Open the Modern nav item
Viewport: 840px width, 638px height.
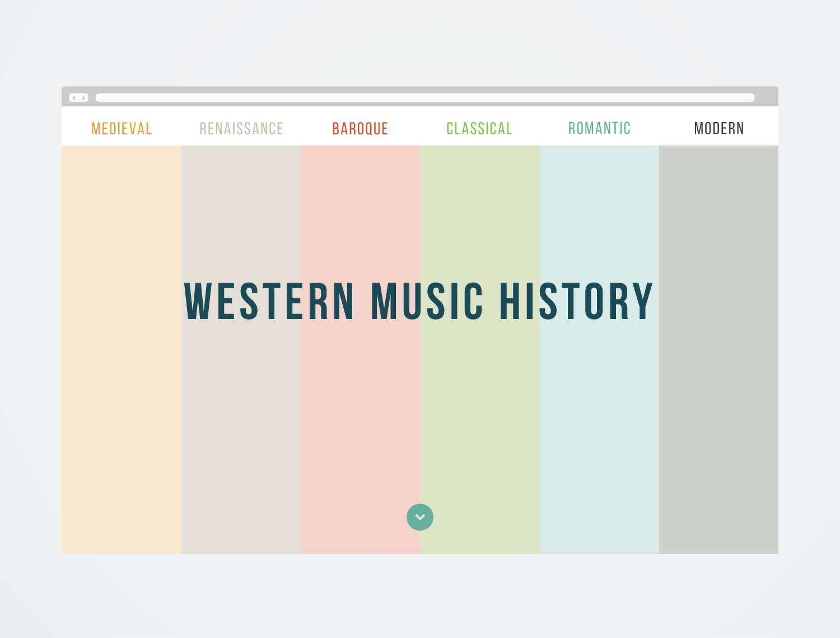pos(719,129)
